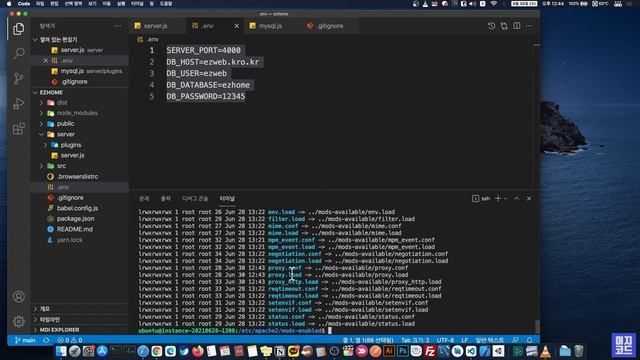Viewport: 640px width, 360px height.
Task: Click the feedback icon in status bar
Action: 516,340
